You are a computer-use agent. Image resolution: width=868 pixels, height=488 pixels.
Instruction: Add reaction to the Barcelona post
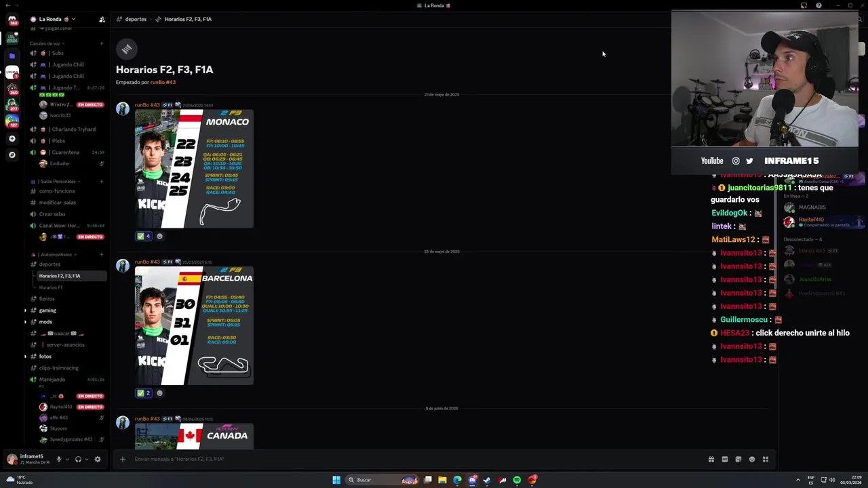click(159, 393)
